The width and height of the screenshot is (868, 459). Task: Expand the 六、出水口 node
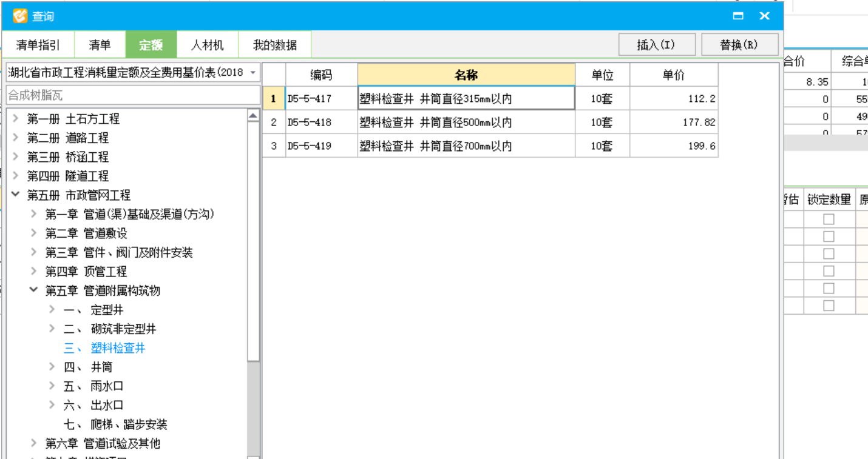[x=52, y=405]
